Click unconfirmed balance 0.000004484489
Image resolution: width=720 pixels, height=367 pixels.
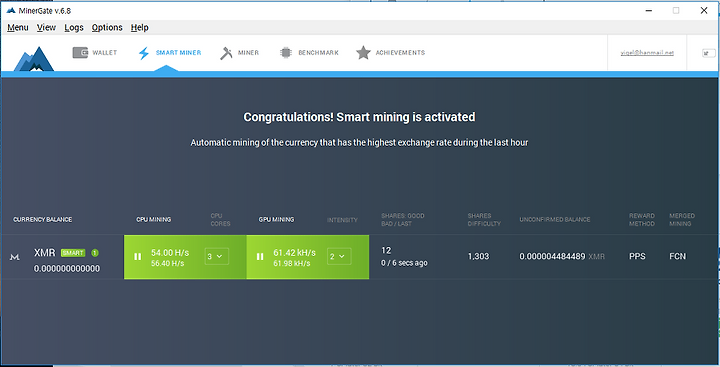point(552,256)
